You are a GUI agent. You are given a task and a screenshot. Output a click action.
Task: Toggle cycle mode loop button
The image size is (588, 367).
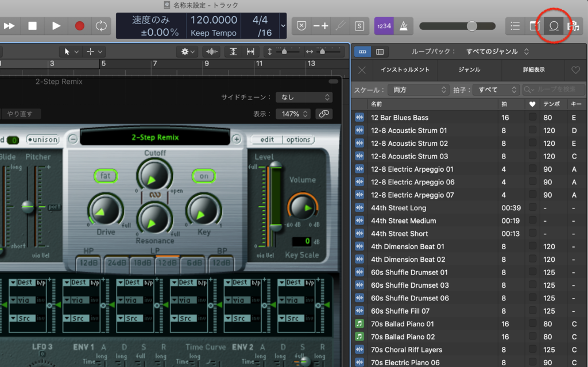tap(101, 26)
